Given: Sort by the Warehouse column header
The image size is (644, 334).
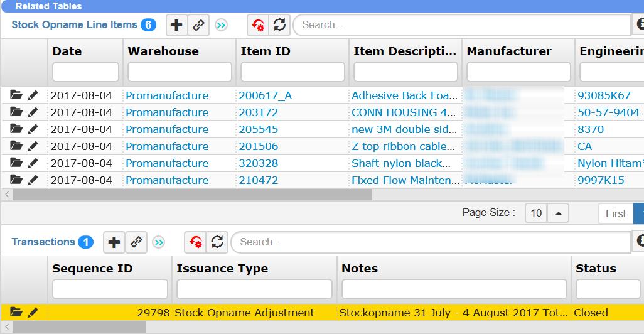Looking at the screenshot, I should [163, 51].
